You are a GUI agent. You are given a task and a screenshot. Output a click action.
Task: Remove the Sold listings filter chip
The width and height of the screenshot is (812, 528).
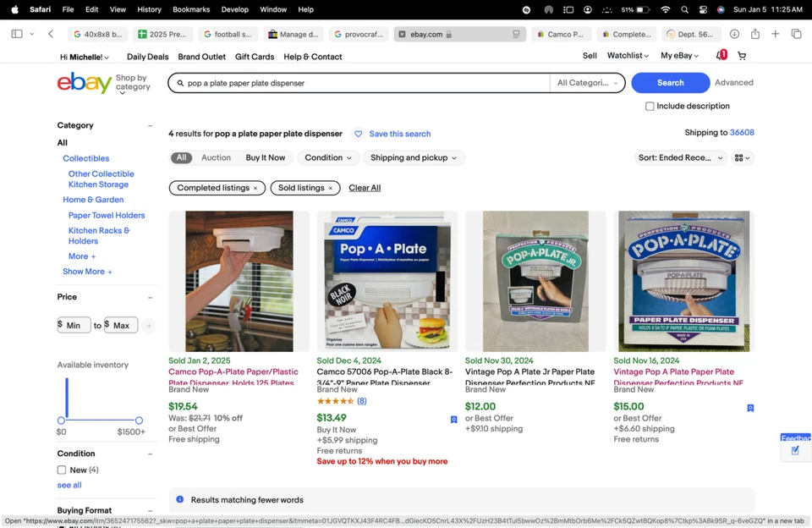tap(330, 188)
